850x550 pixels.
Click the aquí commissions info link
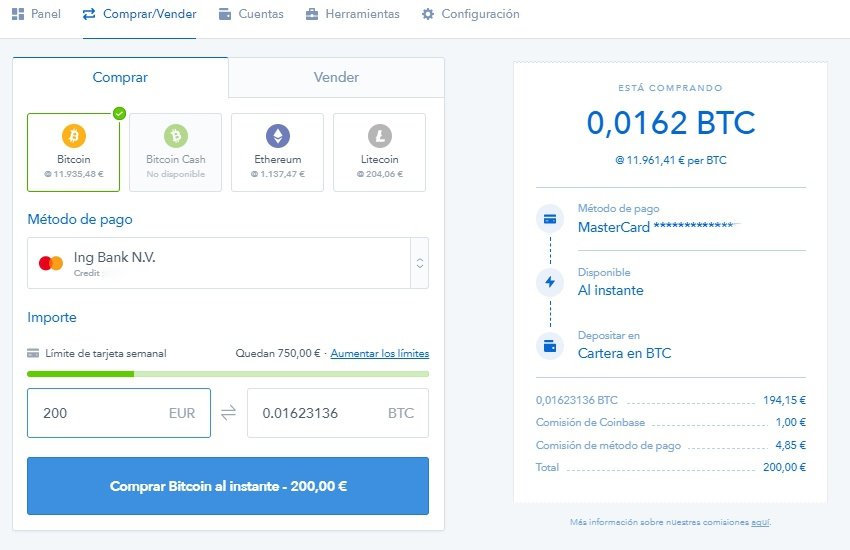tap(759, 522)
